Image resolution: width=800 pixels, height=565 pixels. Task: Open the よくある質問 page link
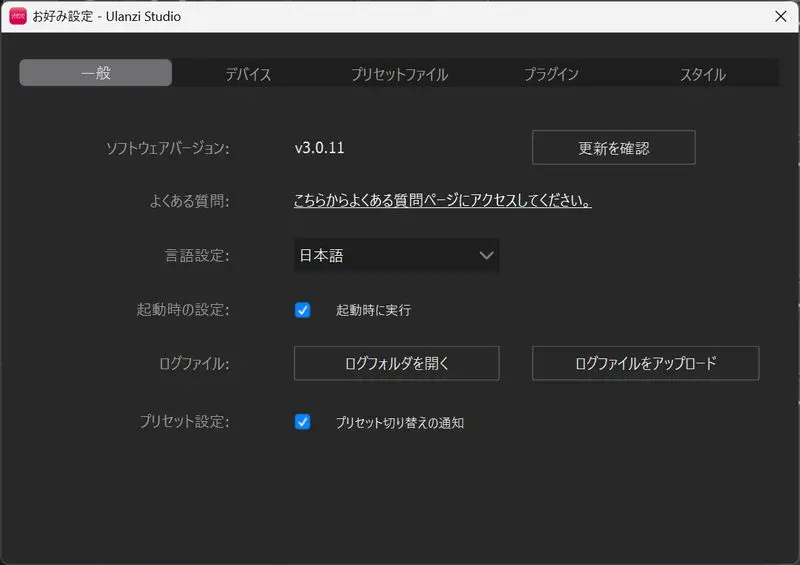coord(442,201)
